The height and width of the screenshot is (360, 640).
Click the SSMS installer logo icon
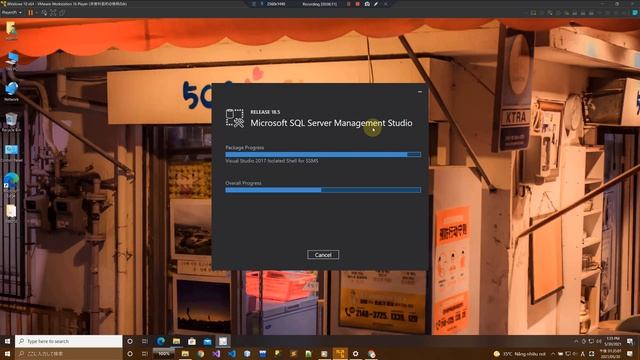pos(235,118)
